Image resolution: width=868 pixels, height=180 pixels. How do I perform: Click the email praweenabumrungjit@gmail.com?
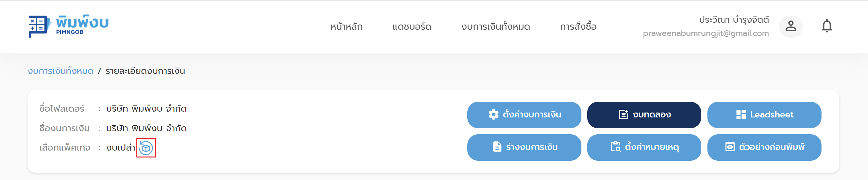(x=706, y=33)
